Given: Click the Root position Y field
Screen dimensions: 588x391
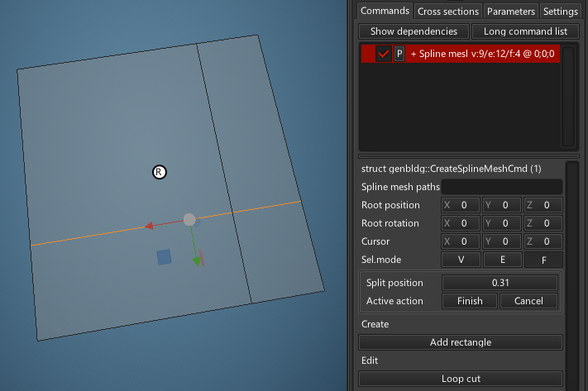Looking at the screenshot, I should pyautogui.click(x=502, y=205).
